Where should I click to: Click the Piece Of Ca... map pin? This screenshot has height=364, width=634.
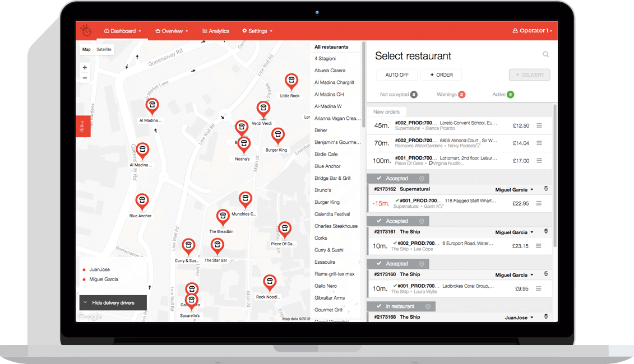point(285,230)
